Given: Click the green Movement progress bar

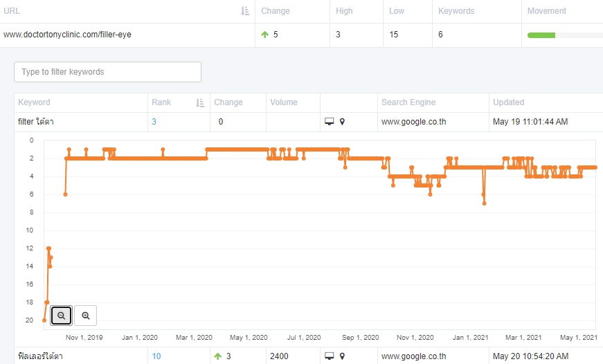Looking at the screenshot, I should pyautogui.click(x=541, y=35).
